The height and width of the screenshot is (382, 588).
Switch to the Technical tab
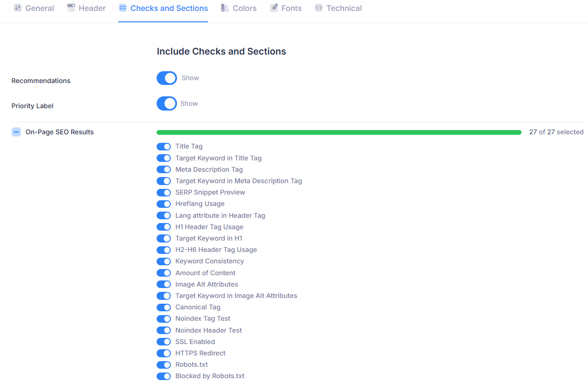pos(344,8)
